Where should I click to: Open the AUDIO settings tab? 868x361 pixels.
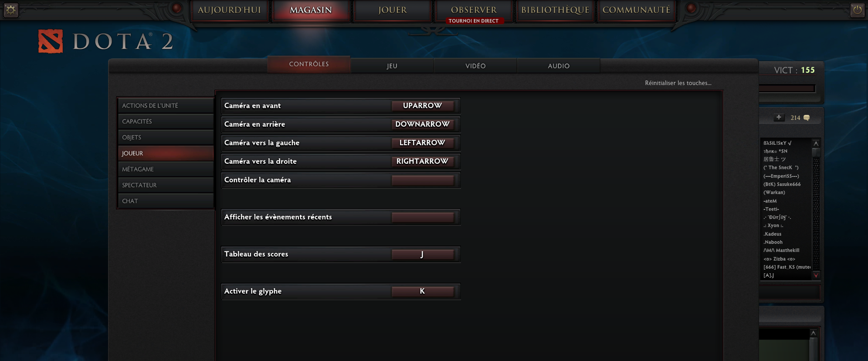[x=559, y=66]
